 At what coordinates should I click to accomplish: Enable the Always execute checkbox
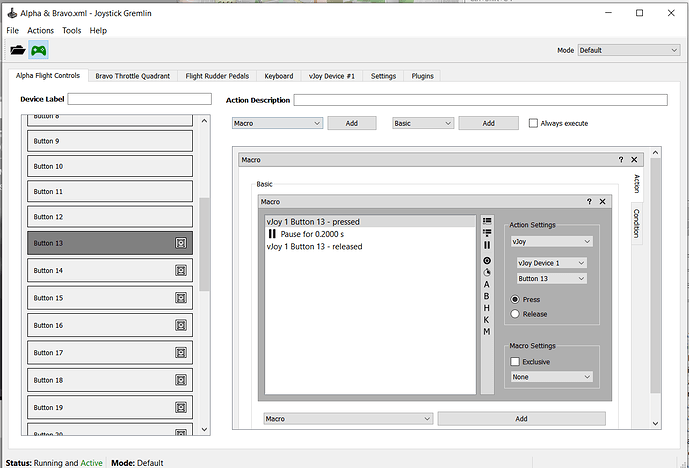point(533,123)
